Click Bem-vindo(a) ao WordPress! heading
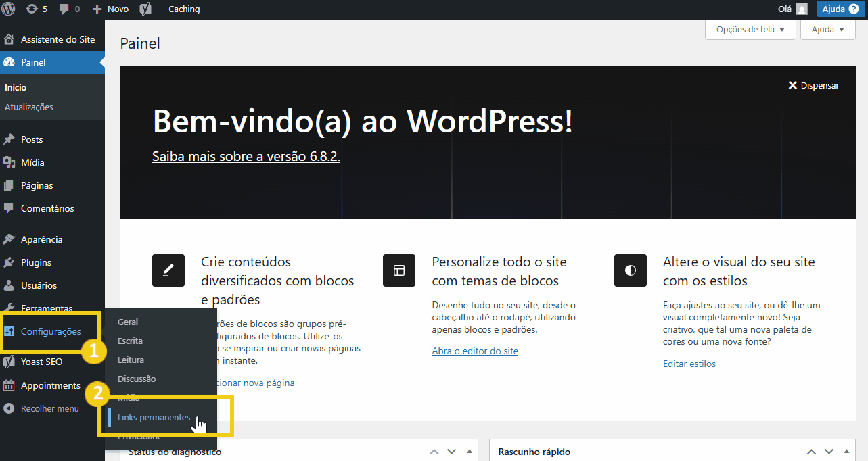 tap(363, 122)
